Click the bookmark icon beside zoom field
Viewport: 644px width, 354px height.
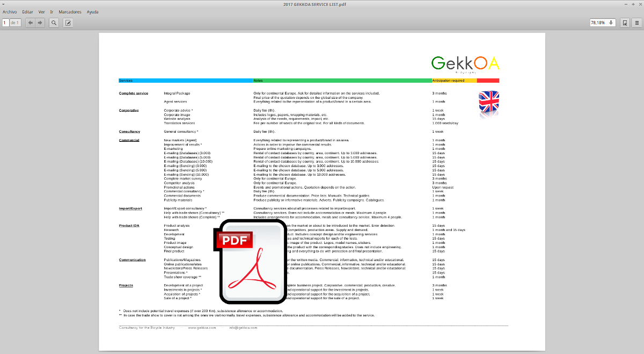pyautogui.click(x=625, y=23)
